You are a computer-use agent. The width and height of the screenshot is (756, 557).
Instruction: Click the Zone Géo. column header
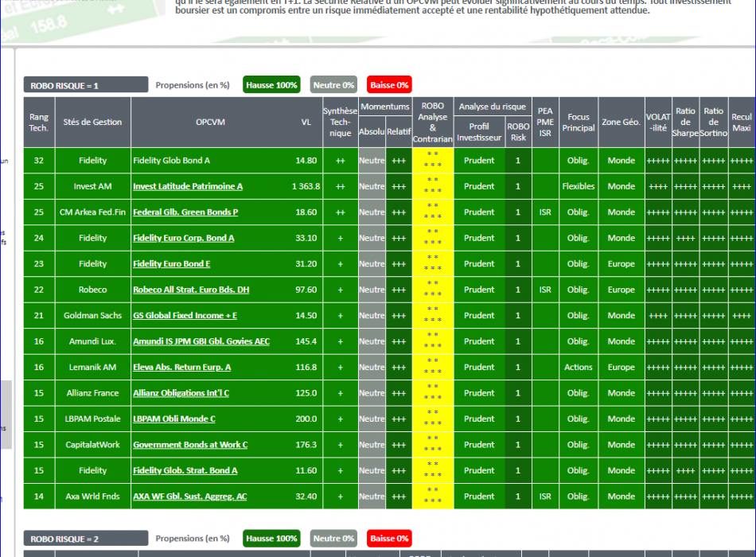tap(621, 122)
